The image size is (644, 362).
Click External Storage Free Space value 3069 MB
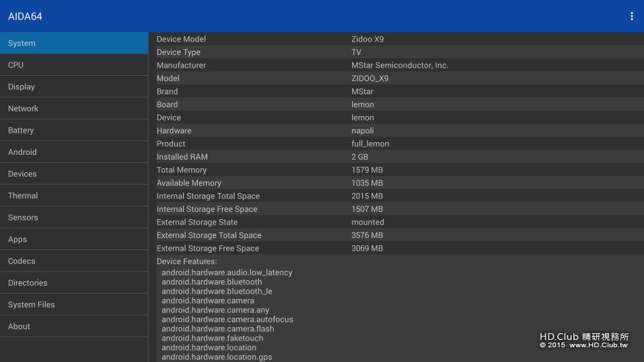click(367, 248)
